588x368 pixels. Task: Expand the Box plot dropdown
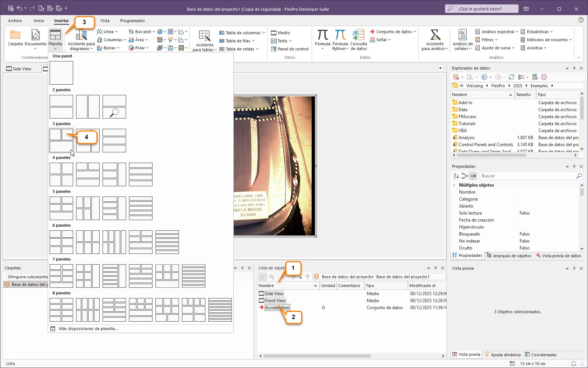pos(154,32)
